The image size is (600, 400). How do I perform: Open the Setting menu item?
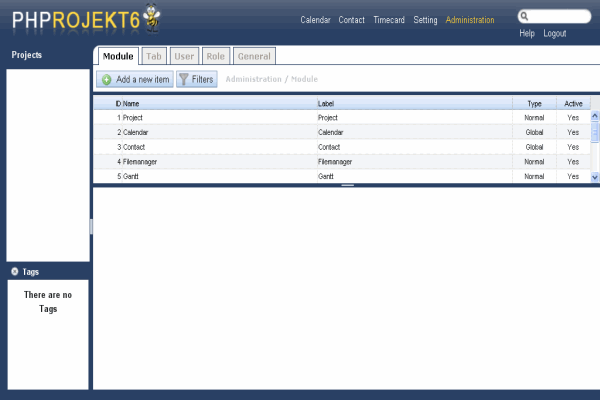[x=425, y=20]
